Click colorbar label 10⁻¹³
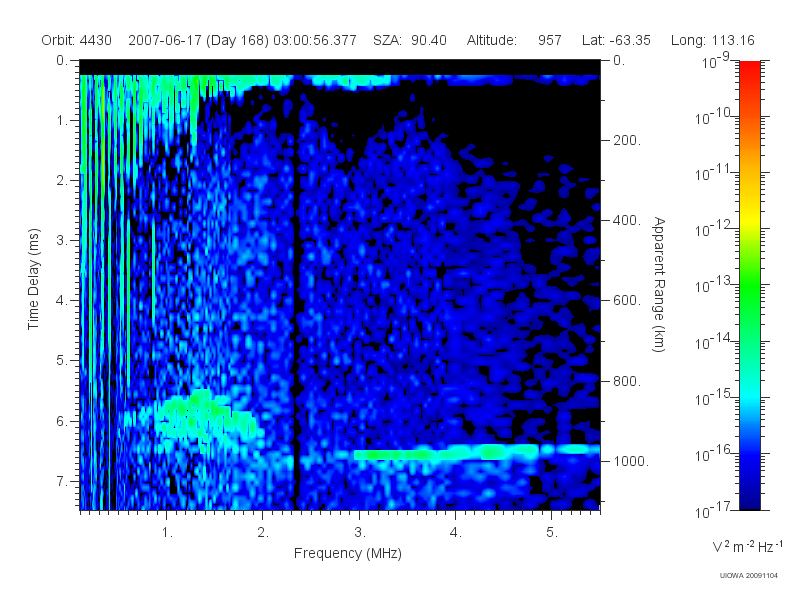The image size is (800, 600). click(712, 285)
